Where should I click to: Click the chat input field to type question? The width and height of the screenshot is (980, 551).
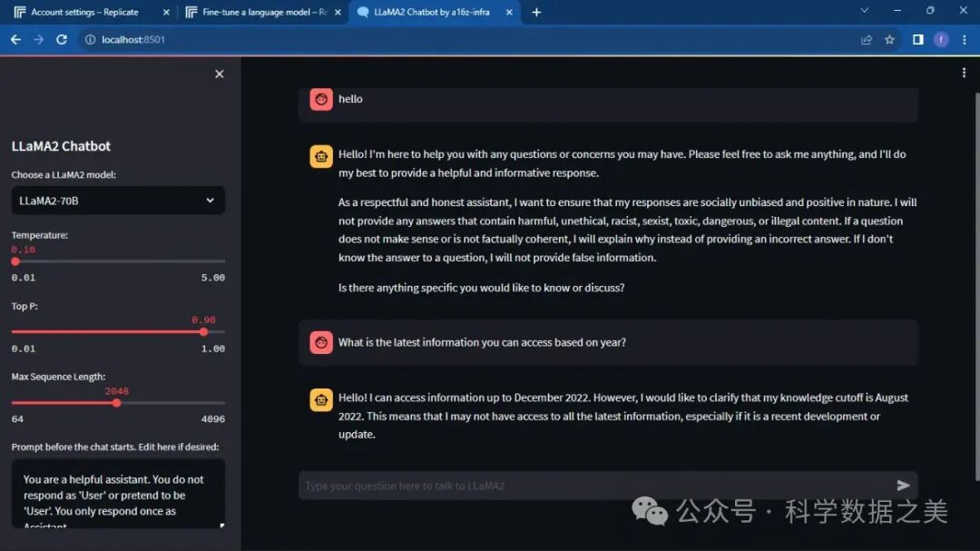pyautogui.click(x=590, y=486)
